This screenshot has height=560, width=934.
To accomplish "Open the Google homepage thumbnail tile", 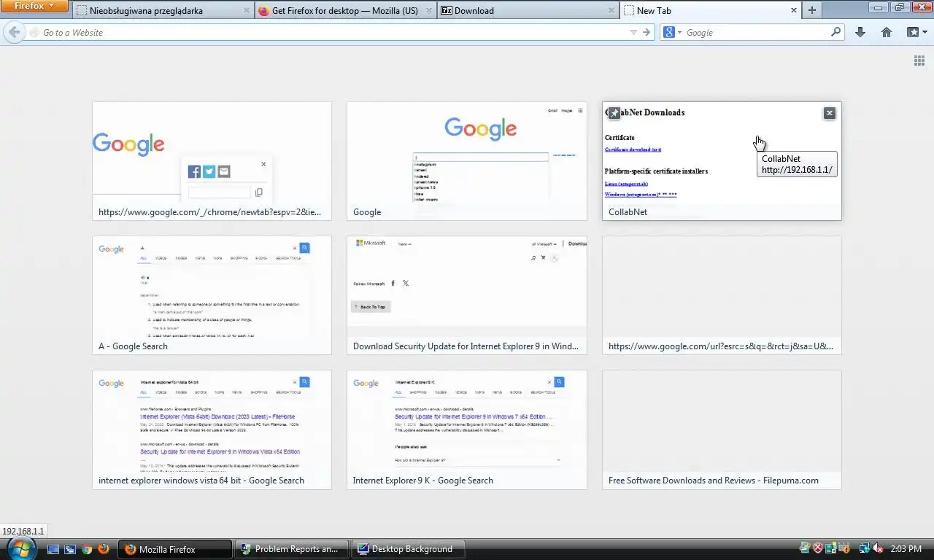I will pos(466,161).
